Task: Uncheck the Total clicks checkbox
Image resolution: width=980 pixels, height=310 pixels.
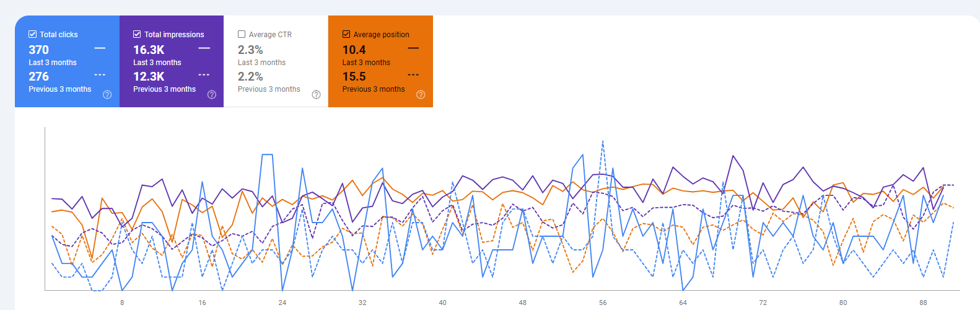Action: (33, 35)
